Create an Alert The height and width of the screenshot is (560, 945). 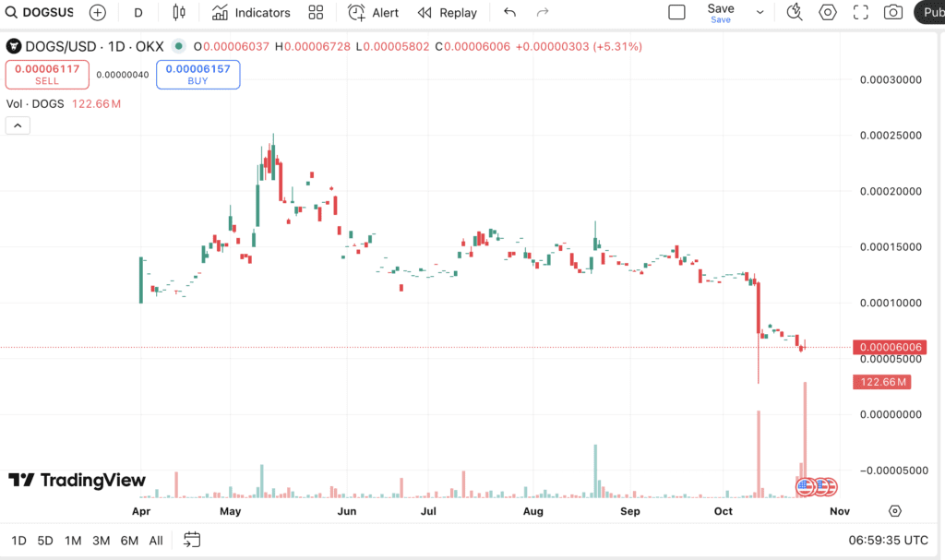(374, 13)
